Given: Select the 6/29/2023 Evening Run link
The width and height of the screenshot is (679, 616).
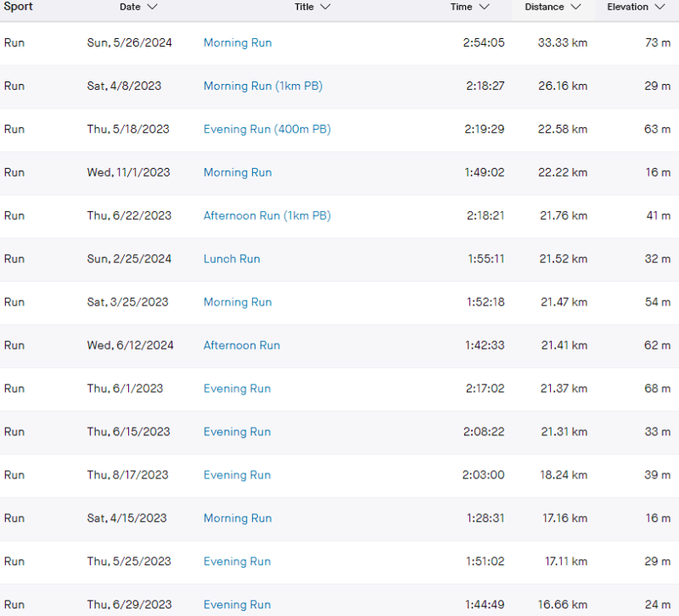Looking at the screenshot, I should coord(238,605).
